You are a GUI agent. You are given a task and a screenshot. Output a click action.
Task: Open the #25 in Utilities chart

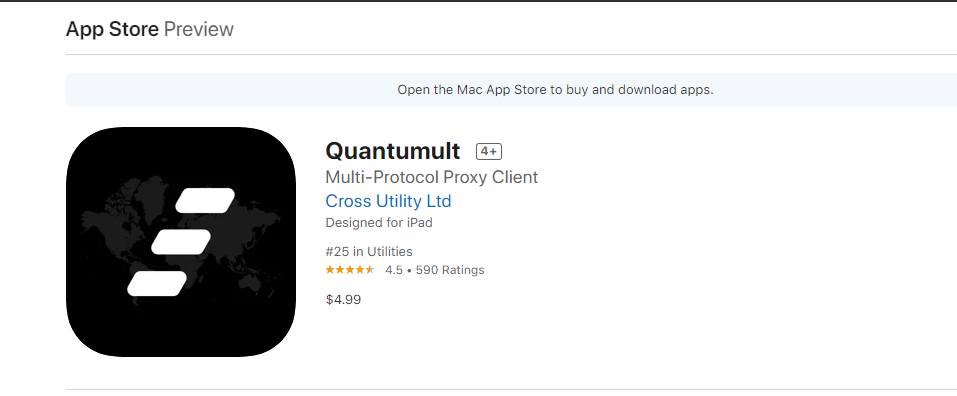(369, 251)
